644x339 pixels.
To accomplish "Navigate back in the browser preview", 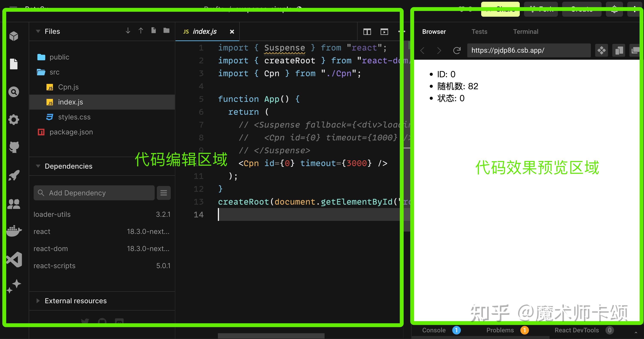I will (x=422, y=51).
